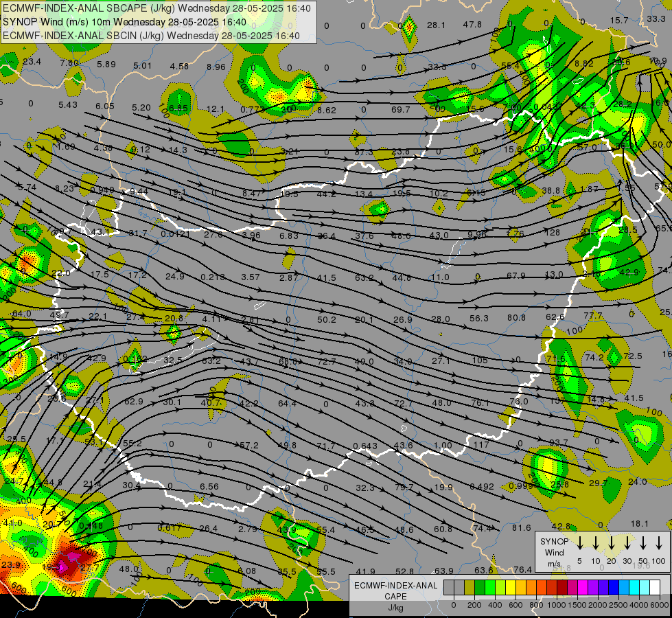Viewport: 672px width, 618px height.
Task: Click the map value 57.2
Action: [x=249, y=446]
